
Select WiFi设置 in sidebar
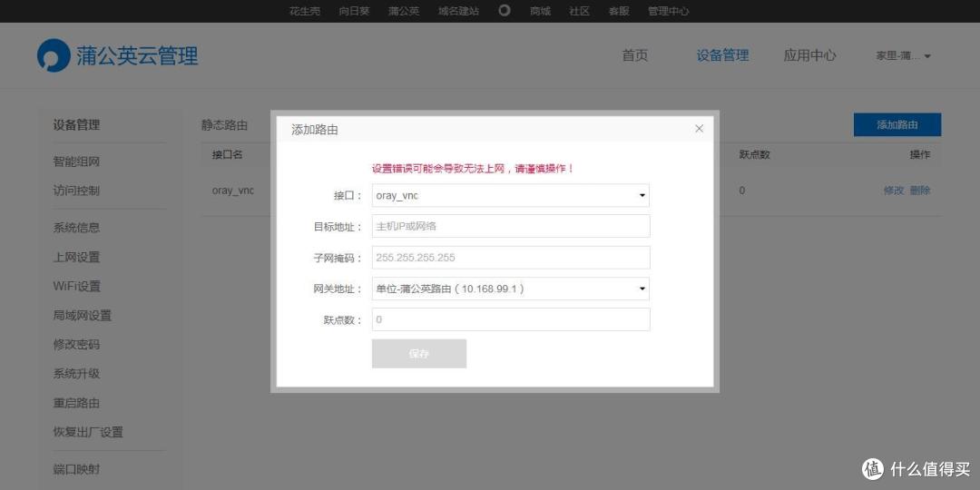(x=77, y=286)
